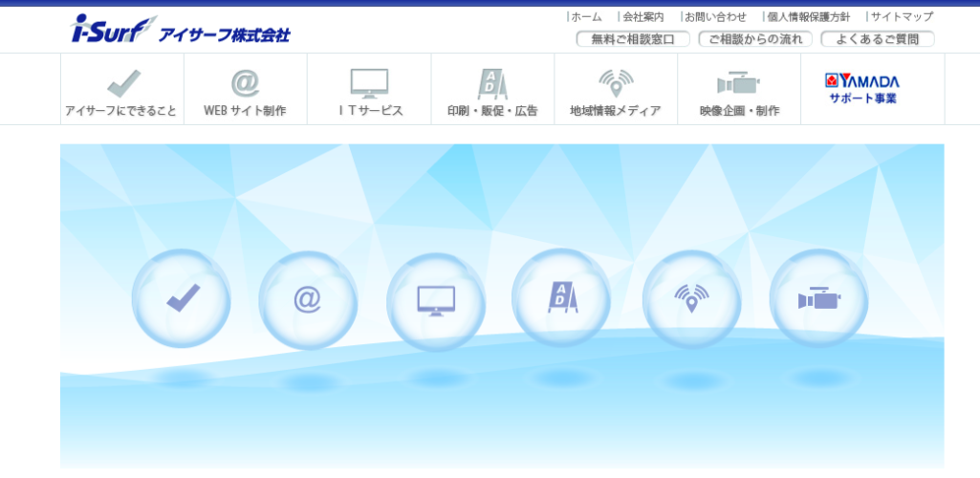Click the 無料ご相談窓口 button
Viewport: 980px width, 478px height.
click(x=632, y=39)
